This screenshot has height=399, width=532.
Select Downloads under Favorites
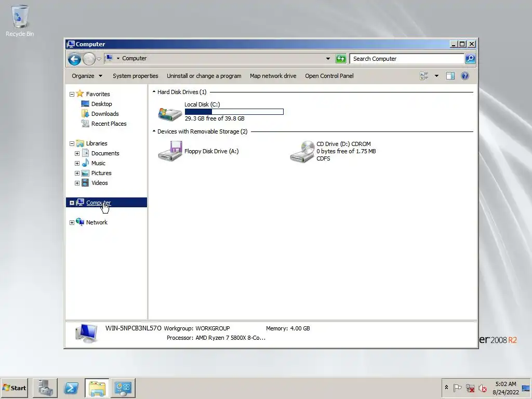pos(105,114)
